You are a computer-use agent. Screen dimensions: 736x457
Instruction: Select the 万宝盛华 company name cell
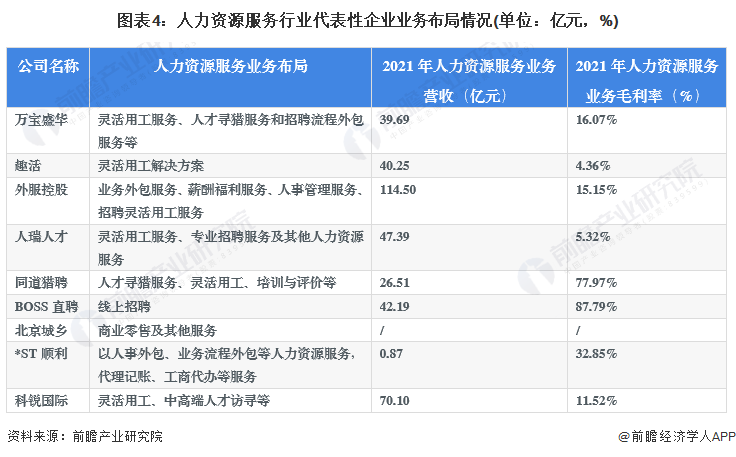click(x=42, y=119)
